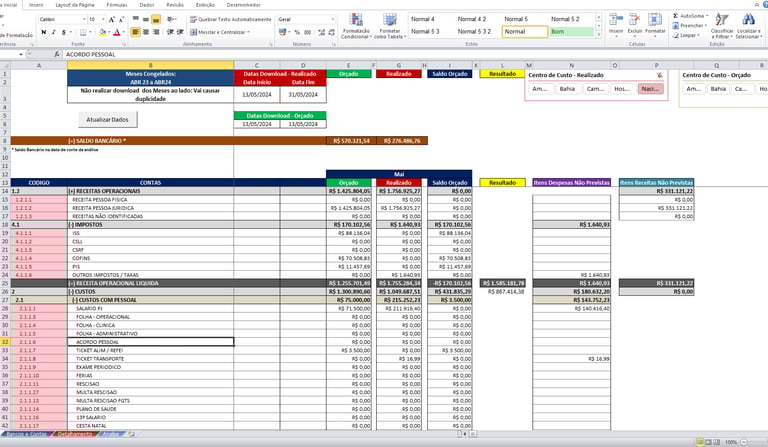Switch to the Dados tab

(146, 5)
